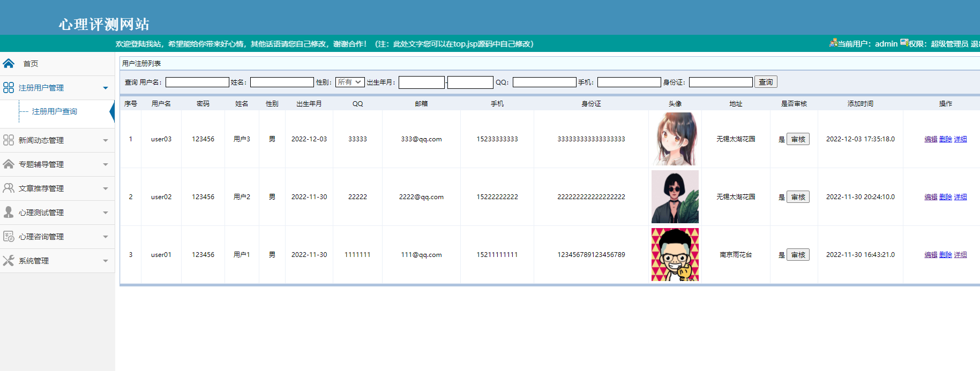This screenshot has height=371, width=980.
Task: Expand the 专题辅导管理 menu arrow
Action: click(x=106, y=164)
